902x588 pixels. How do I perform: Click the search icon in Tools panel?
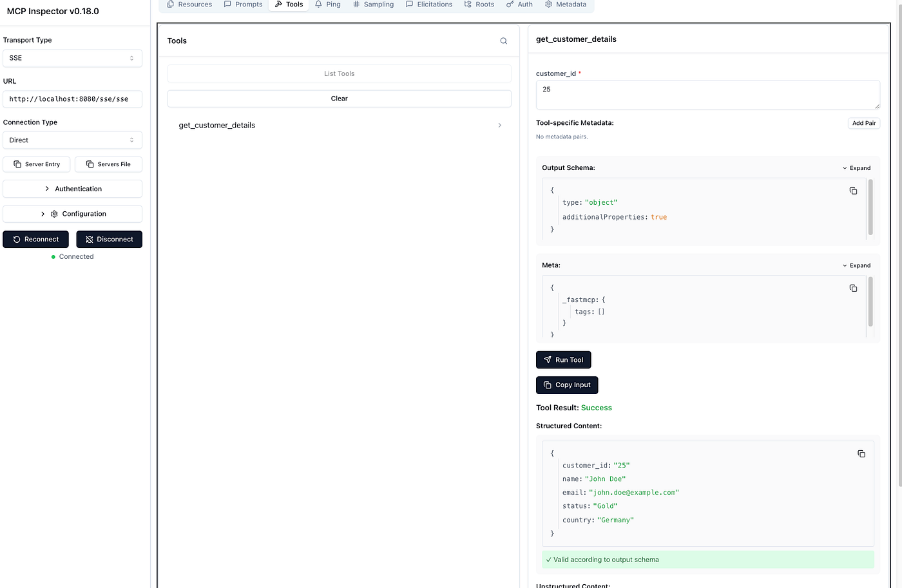[x=504, y=41]
